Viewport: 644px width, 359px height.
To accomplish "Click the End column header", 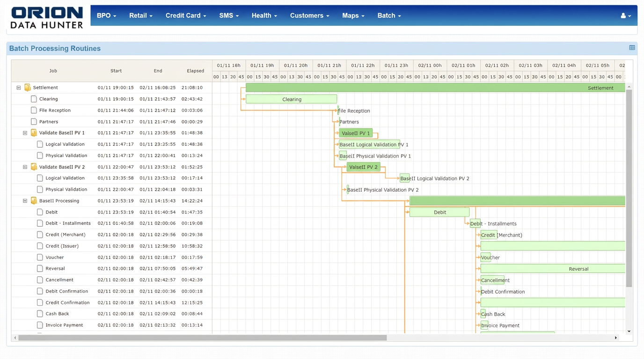I will click(158, 71).
